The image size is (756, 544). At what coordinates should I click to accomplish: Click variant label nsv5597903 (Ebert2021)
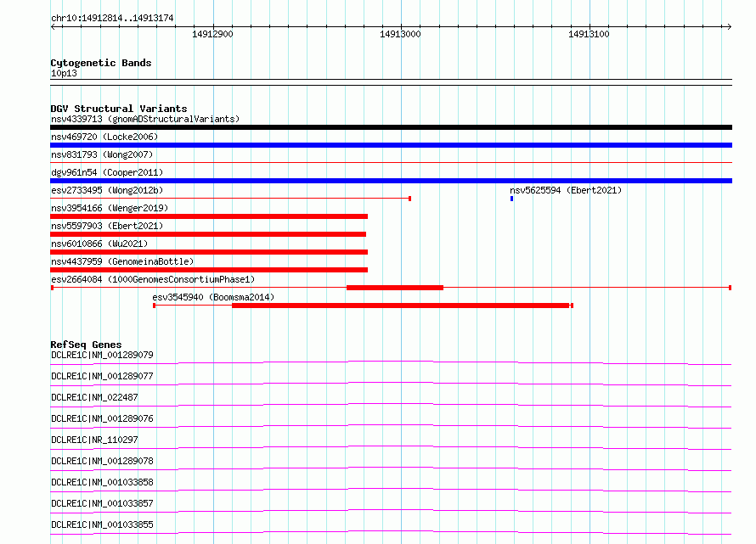[107, 226]
